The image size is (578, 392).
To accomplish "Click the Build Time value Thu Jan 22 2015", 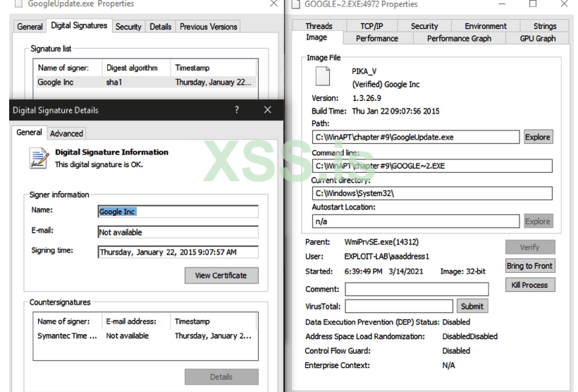I will click(395, 111).
